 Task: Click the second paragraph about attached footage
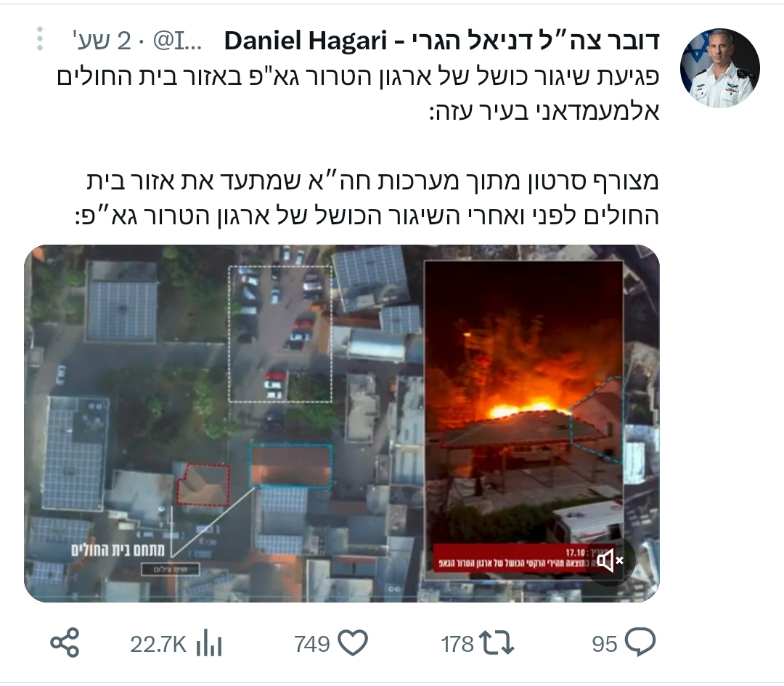click(x=367, y=199)
